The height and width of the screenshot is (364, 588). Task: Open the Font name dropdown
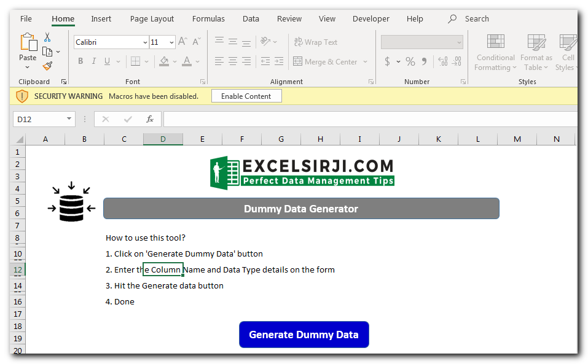pyautogui.click(x=145, y=42)
